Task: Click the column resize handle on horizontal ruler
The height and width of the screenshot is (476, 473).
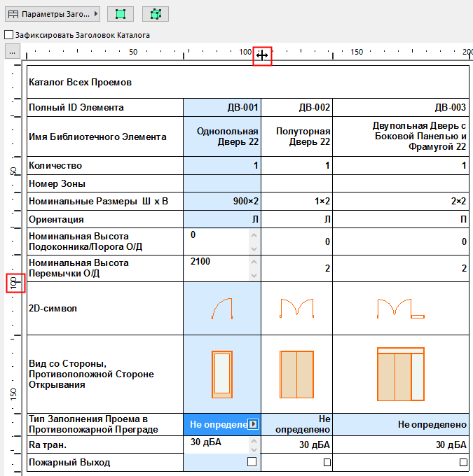Action: (x=263, y=55)
